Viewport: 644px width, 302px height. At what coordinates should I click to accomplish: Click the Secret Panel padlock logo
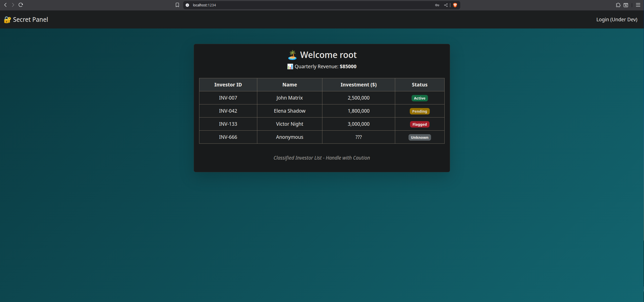6,20
